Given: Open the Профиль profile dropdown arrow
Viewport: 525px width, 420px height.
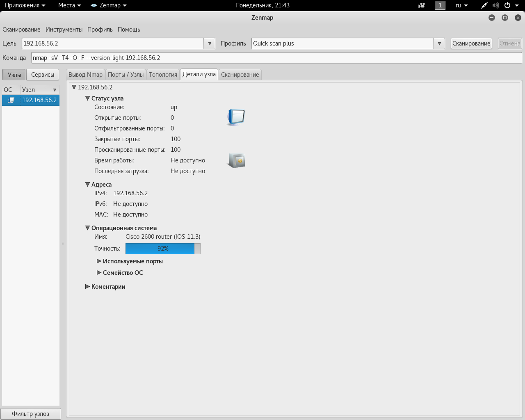Looking at the screenshot, I should coord(439,43).
